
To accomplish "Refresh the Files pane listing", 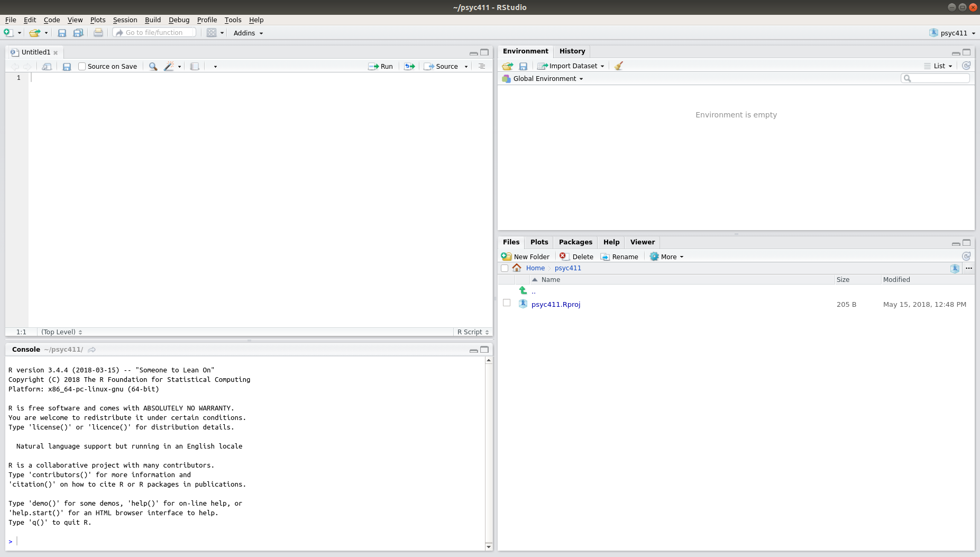I will [x=966, y=257].
